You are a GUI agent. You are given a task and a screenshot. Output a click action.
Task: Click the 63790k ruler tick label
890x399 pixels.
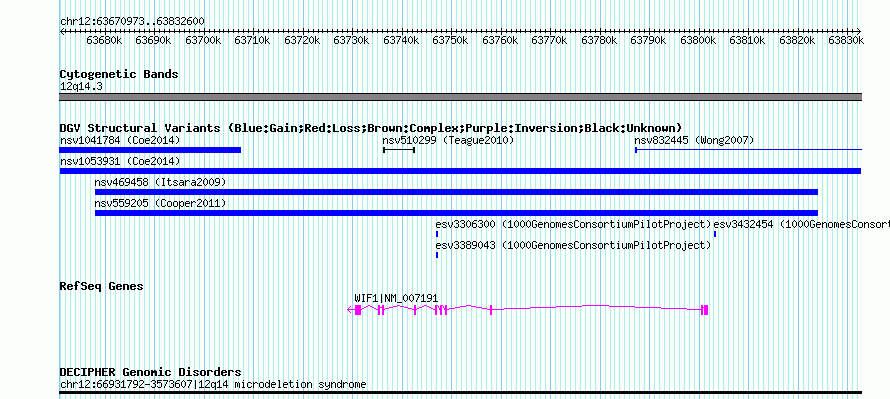pos(648,40)
